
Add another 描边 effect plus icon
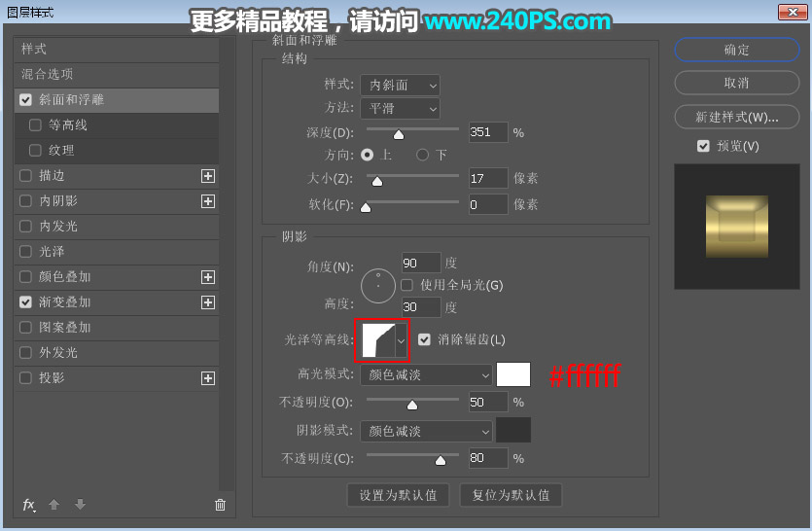(x=208, y=176)
